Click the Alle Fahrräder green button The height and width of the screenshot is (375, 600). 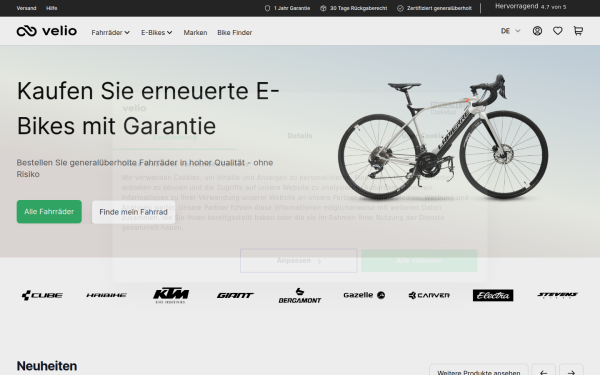click(49, 212)
